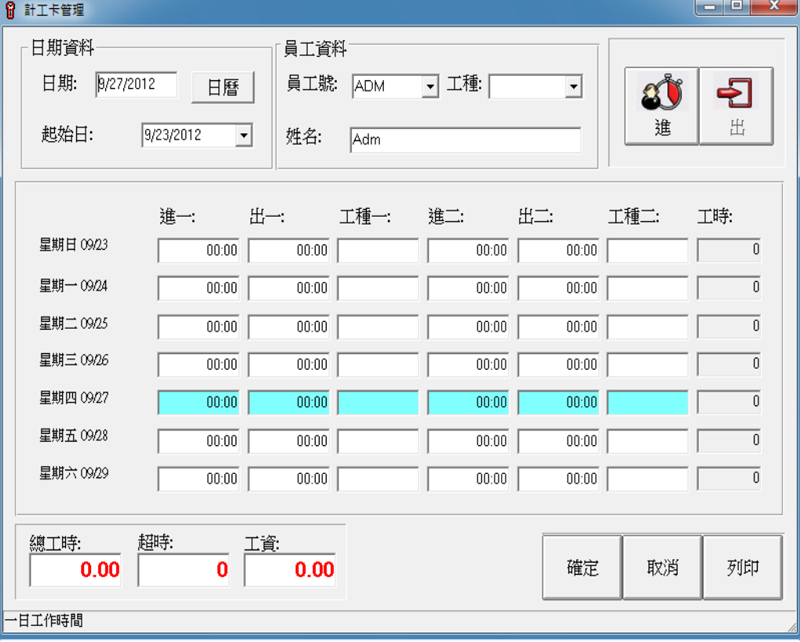Click the 星期四 09/27 row label

(74, 398)
